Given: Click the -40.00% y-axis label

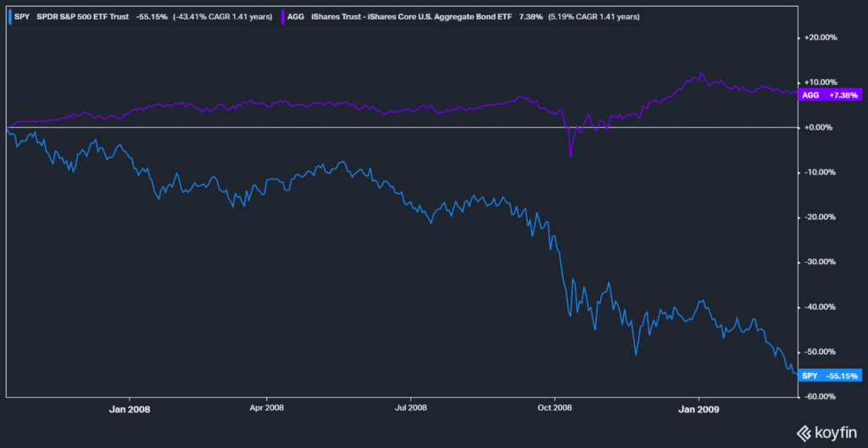Looking at the screenshot, I should tap(821, 307).
